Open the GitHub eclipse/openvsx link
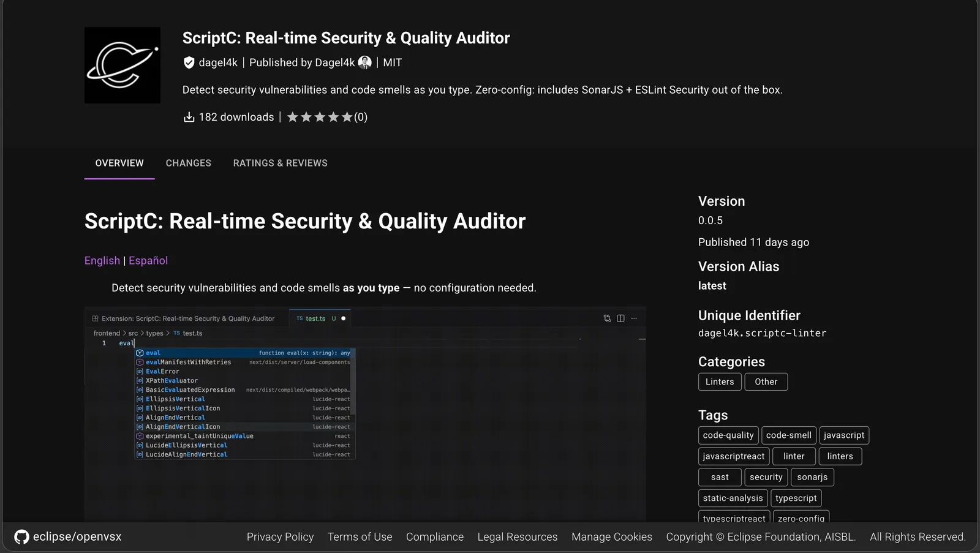 [68, 537]
